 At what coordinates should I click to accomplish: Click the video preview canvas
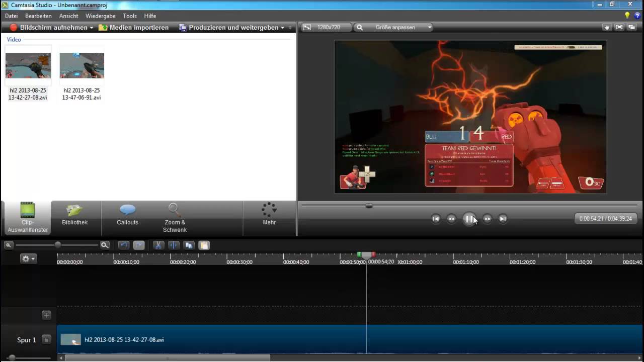point(470,117)
